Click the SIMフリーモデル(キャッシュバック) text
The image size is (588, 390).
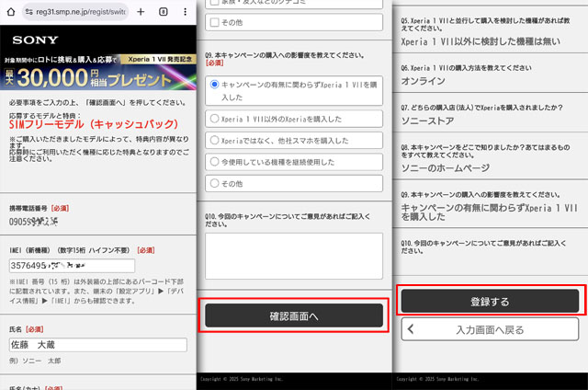[x=94, y=124]
